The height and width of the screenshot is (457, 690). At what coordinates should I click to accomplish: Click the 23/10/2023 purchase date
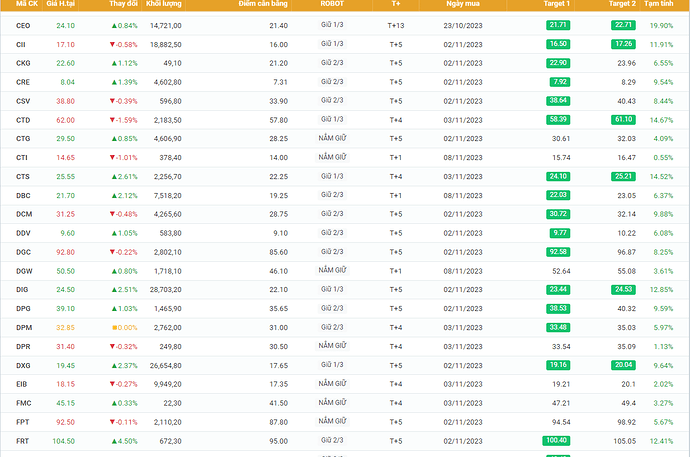click(x=463, y=26)
